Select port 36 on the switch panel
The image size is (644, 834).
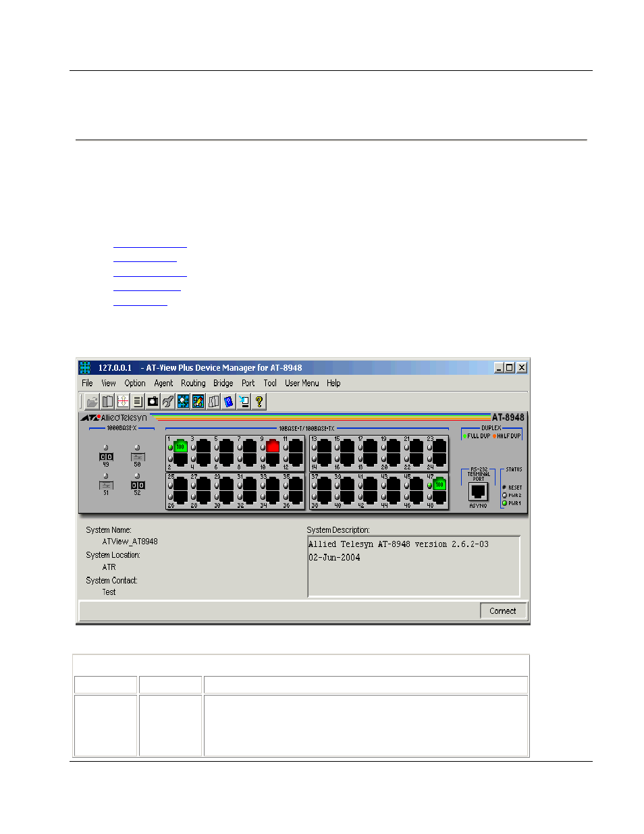tap(296, 498)
